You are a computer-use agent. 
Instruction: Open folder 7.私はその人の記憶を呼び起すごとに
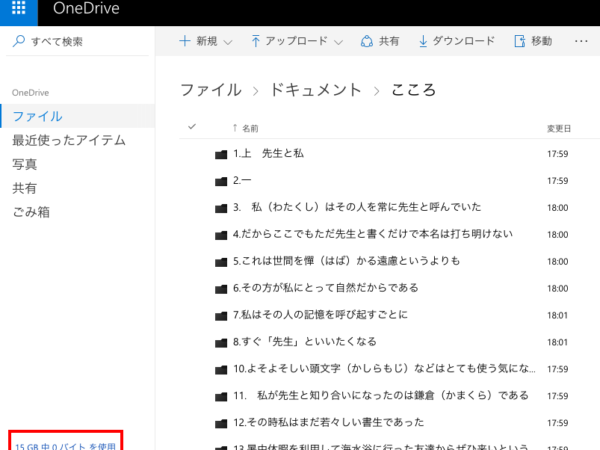click(x=320, y=315)
